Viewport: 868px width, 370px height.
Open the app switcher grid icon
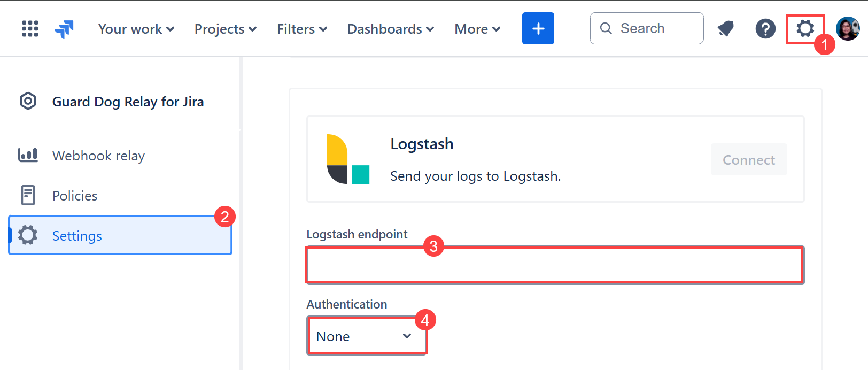pos(30,28)
